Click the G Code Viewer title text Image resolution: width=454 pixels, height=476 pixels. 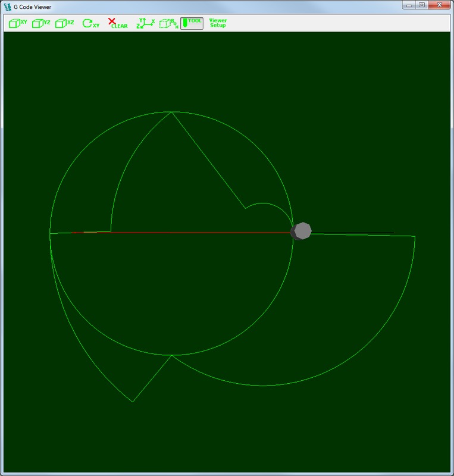(33, 6)
